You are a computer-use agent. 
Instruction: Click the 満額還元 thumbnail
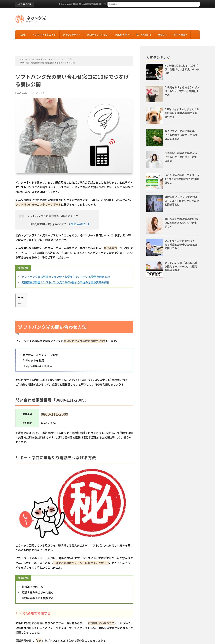click(x=154, y=269)
